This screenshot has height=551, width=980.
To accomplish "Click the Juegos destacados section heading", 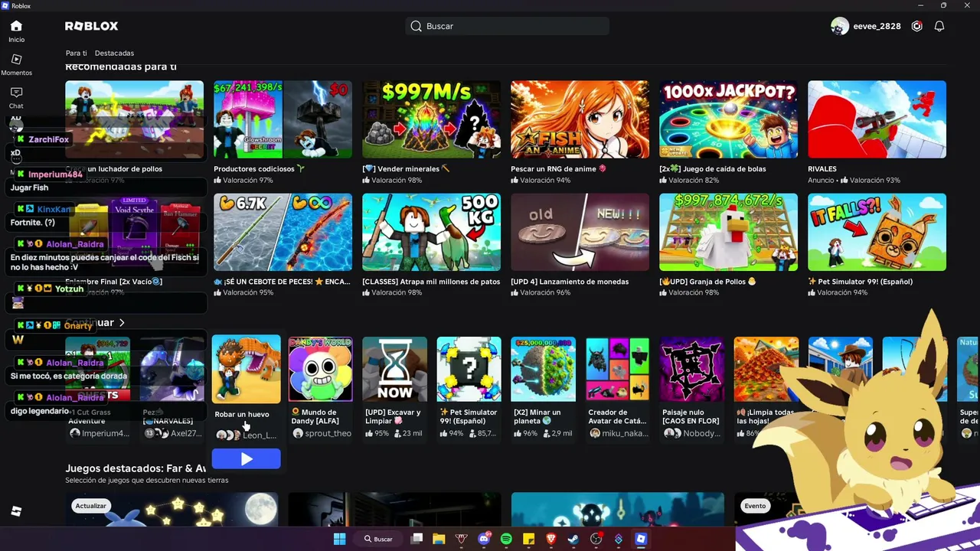I will pos(136,468).
